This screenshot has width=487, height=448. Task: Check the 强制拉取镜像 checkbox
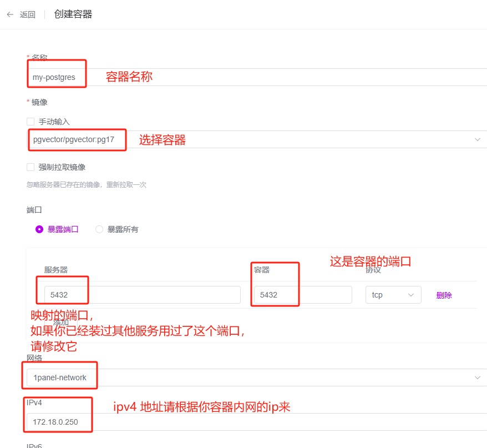31,167
